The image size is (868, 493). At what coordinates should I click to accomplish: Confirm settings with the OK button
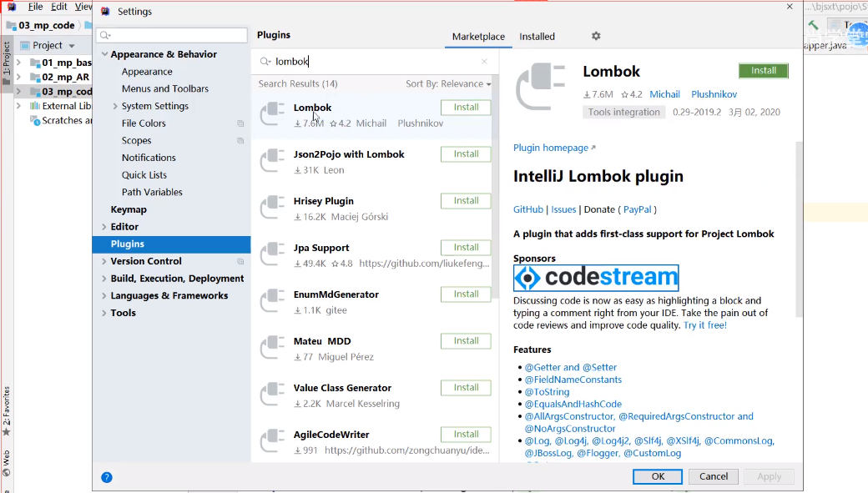click(x=658, y=476)
